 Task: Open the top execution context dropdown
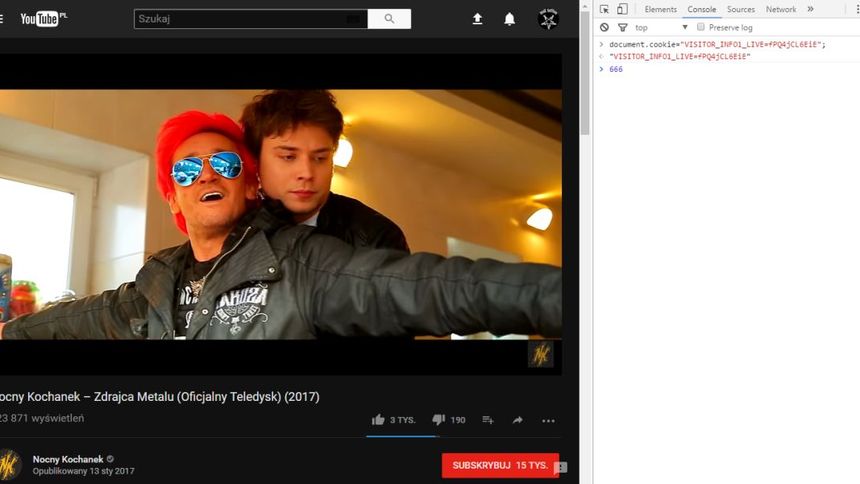coord(660,27)
